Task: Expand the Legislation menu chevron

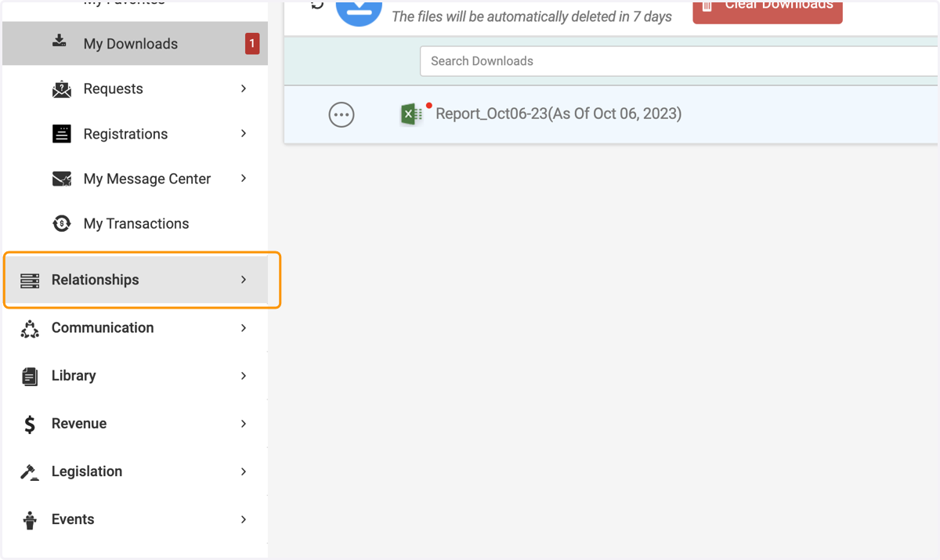Action: 244,471
